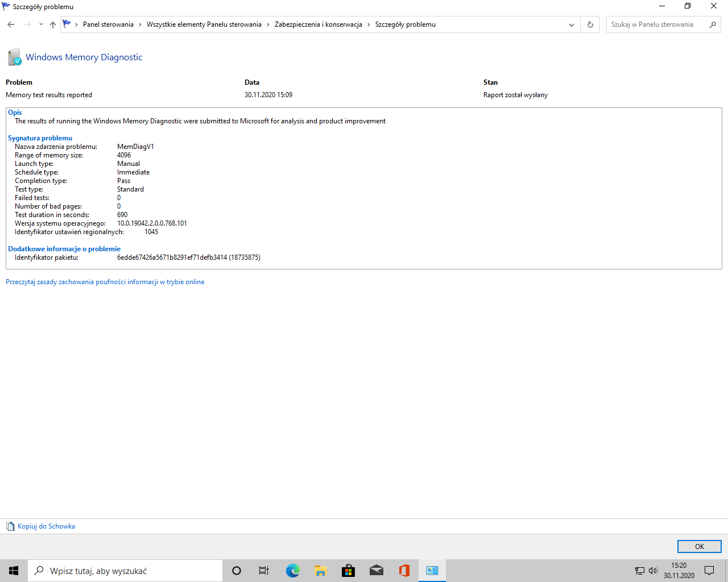Select the package identifier 6edde67426a5671b8291ef71defb3414
The height and width of the screenshot is (582, 728).
[172, 257]
